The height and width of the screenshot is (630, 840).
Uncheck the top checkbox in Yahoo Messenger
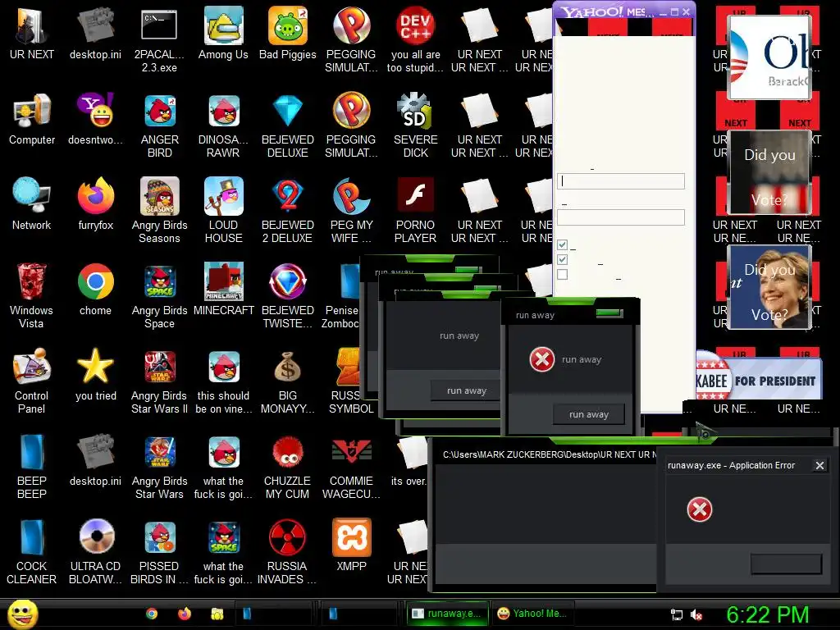[562, 244]
